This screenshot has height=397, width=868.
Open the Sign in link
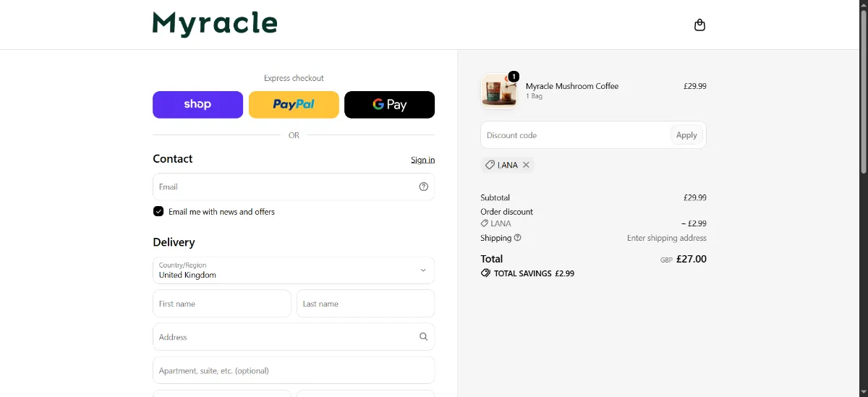[422, 160]
